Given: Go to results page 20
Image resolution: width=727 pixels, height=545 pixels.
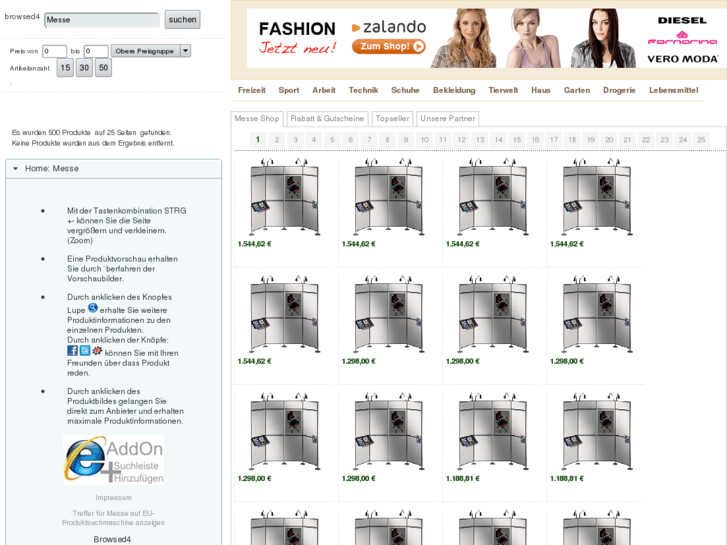Looking at the screenshot, I should tap(609, 140).
